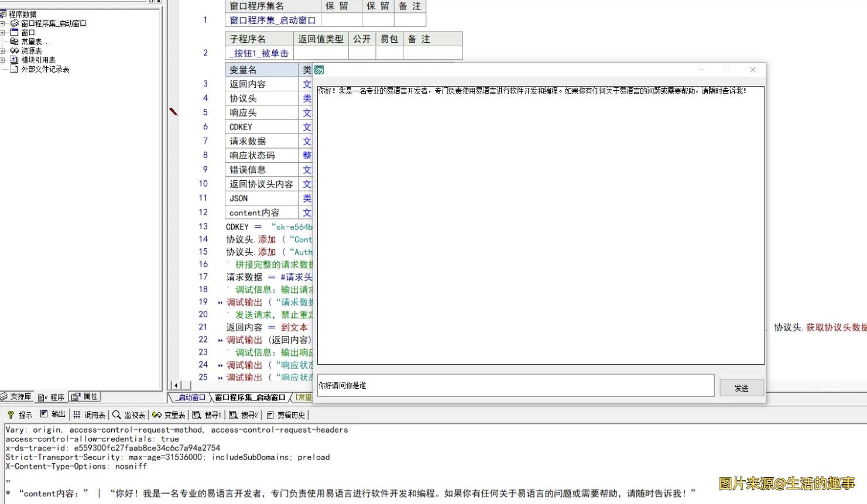The width and height of the screenshot is (867, 504).
Task: Open the 输出 output panel icon
Action: click(54, 414)
